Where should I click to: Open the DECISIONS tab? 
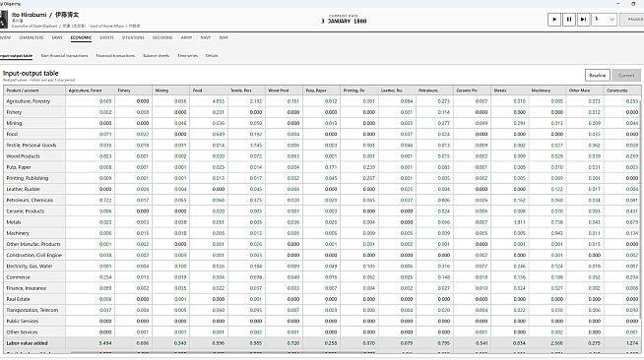pyautogui.click(x=162, y=37)
